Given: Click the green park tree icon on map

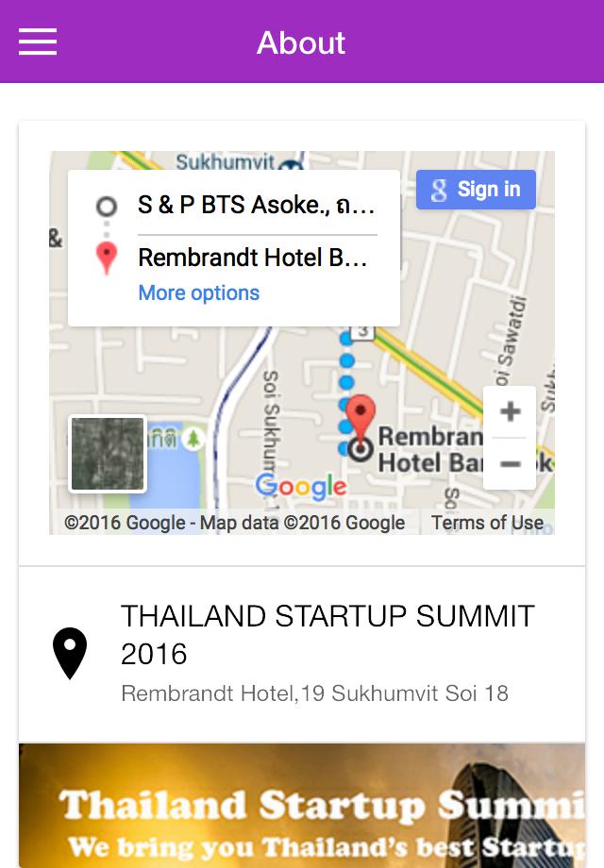Looking at the screenshot, I should (x=193, y=439).
